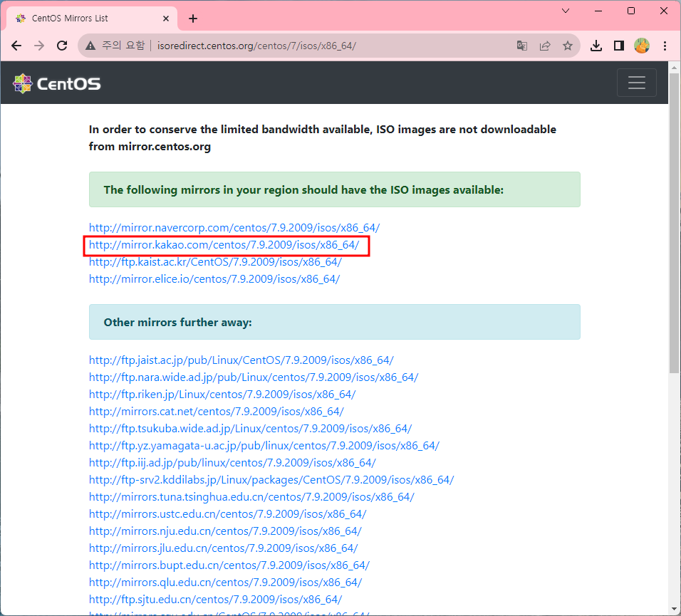Open the mirrors.cat.net mirror link
The width and height of the screenshot is (681, 616).
tap(217, 411)
